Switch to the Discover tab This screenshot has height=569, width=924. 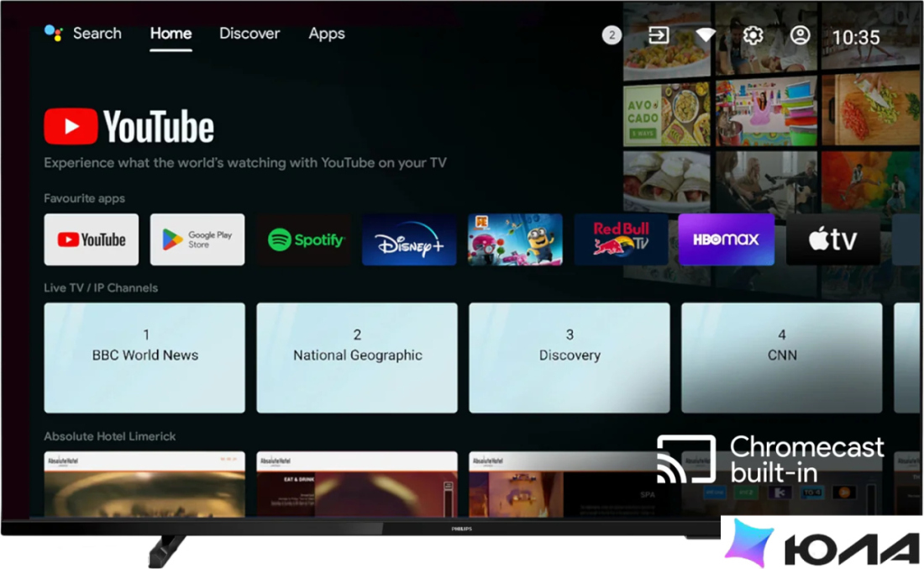point(249,34)
